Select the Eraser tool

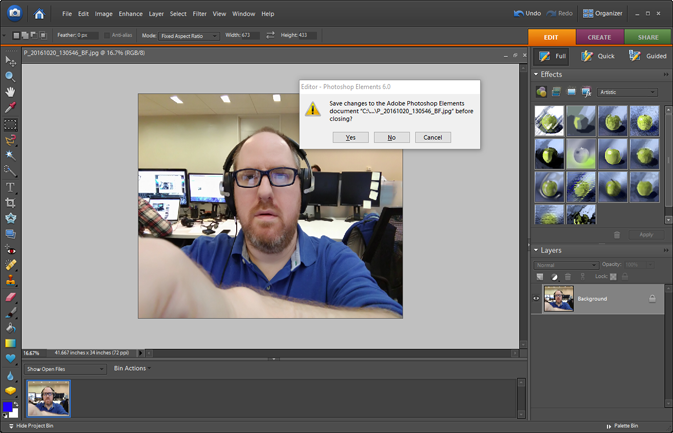coord(11,297)
